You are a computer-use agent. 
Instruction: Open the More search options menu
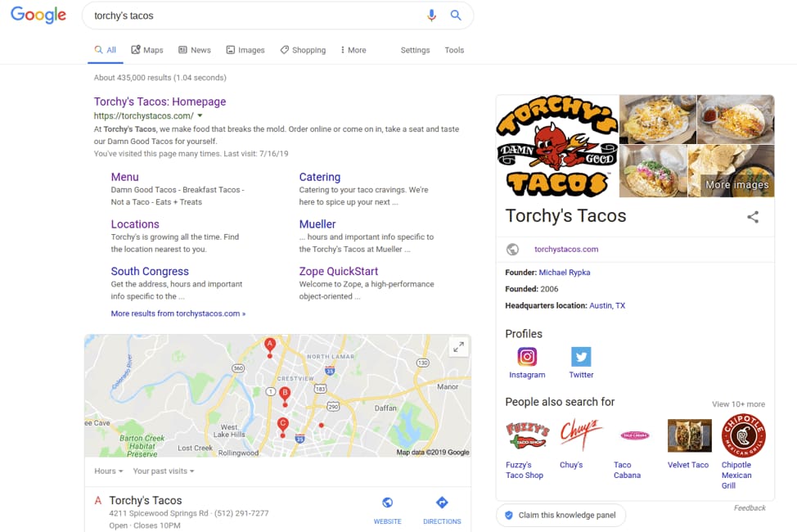[353, 50]
